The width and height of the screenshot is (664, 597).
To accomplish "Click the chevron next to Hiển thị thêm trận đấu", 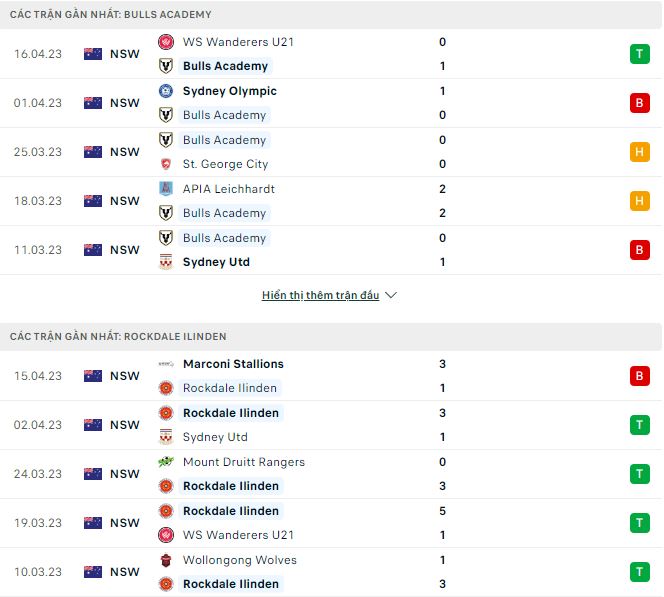I will (x=391, y=296).
